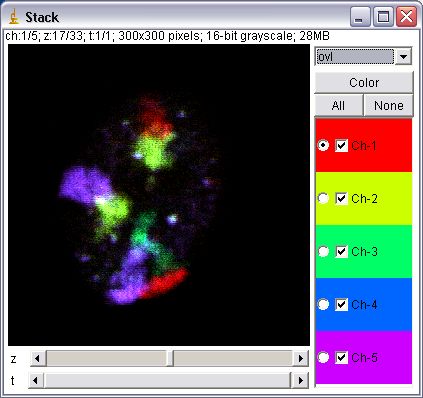The height and width of the screenshot is (398, 423).
Task: Click the ovl combo box text field
Action: (x=355, y=56)
